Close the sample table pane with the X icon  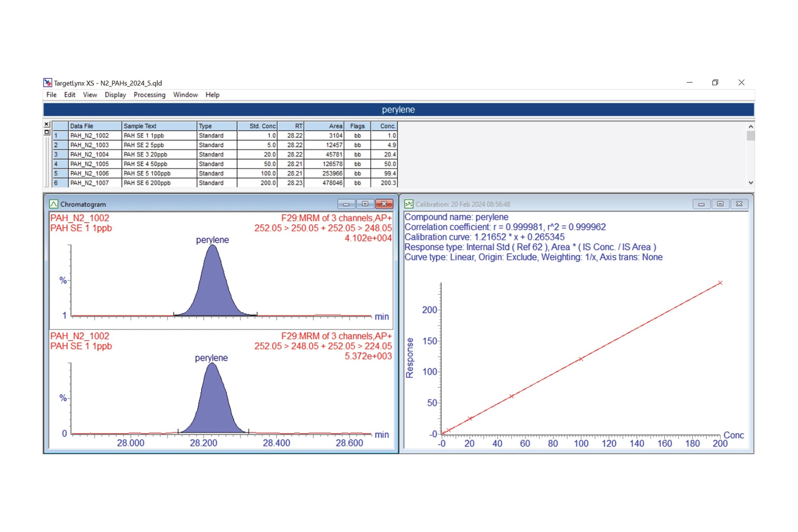click(x=46, y=124)
